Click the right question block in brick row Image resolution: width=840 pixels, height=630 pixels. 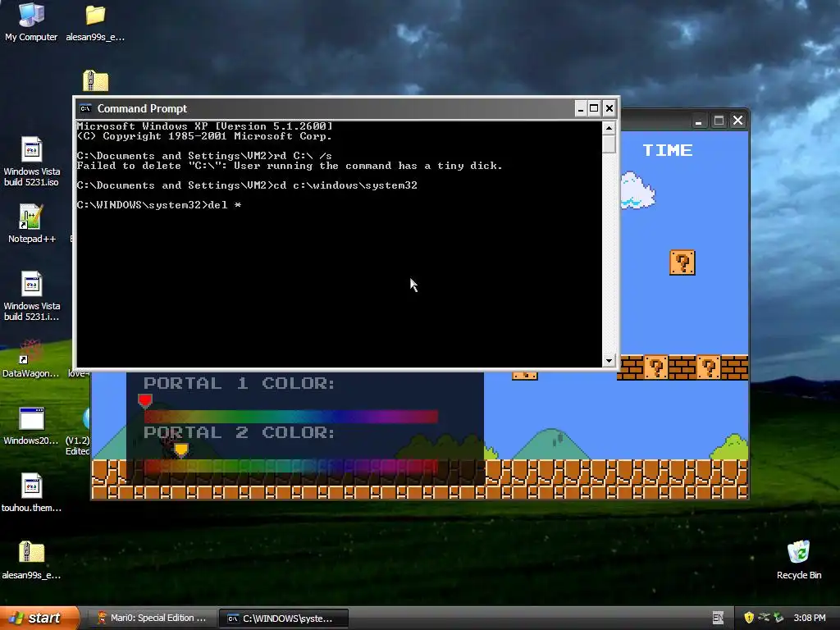708,367
